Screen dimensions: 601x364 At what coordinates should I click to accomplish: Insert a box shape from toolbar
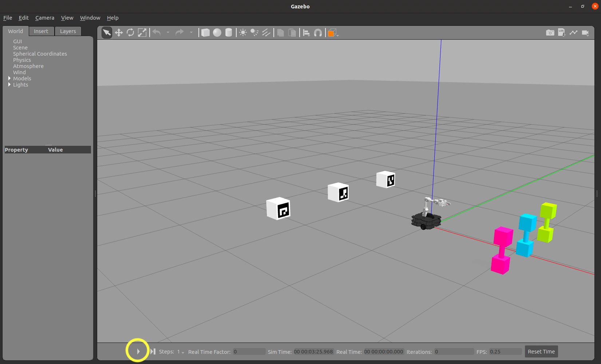coord(205,33)
